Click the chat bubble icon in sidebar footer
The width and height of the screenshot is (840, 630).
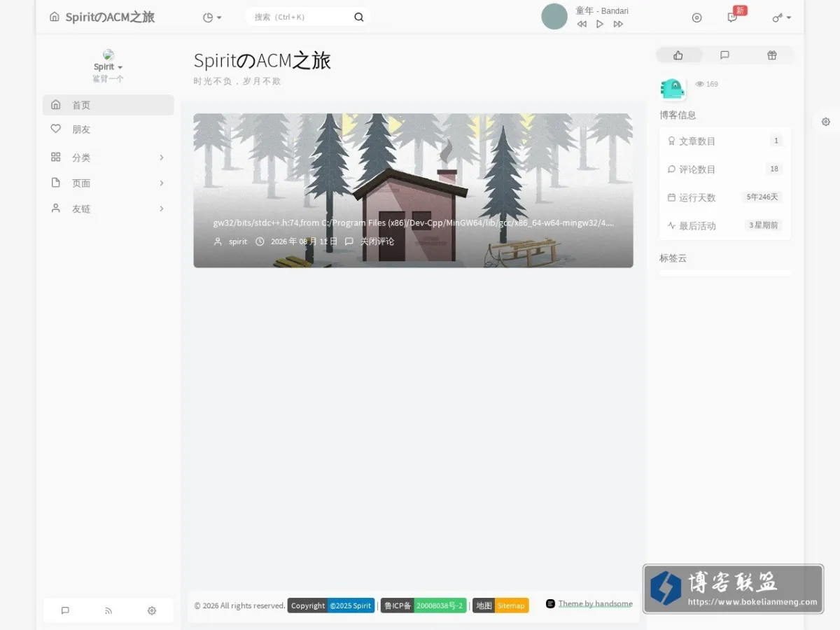coord(65,610)
